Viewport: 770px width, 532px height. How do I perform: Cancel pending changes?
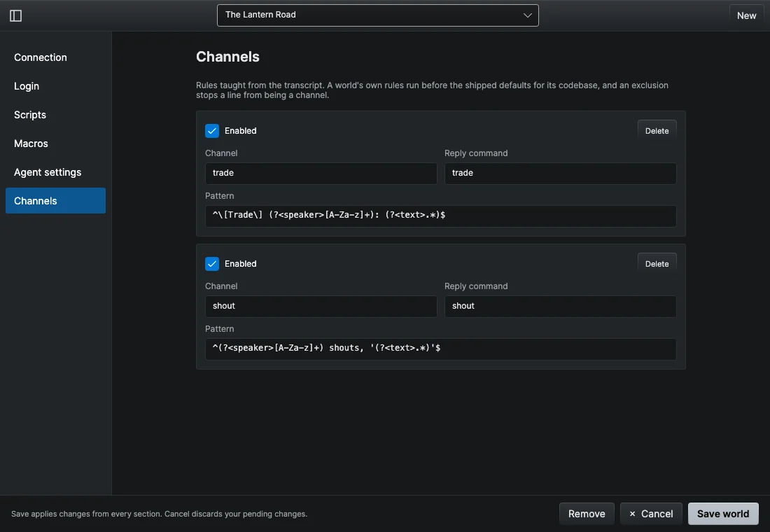651,514
